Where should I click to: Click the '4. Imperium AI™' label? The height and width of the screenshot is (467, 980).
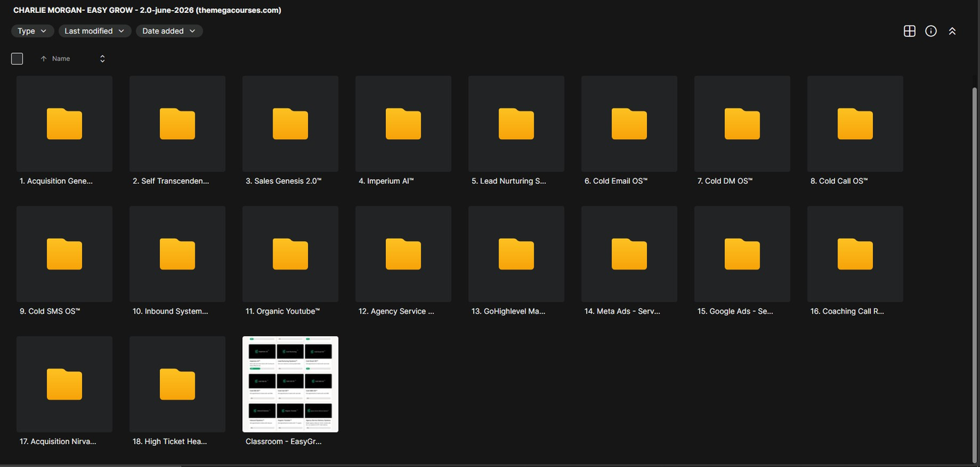click(386, 181)
